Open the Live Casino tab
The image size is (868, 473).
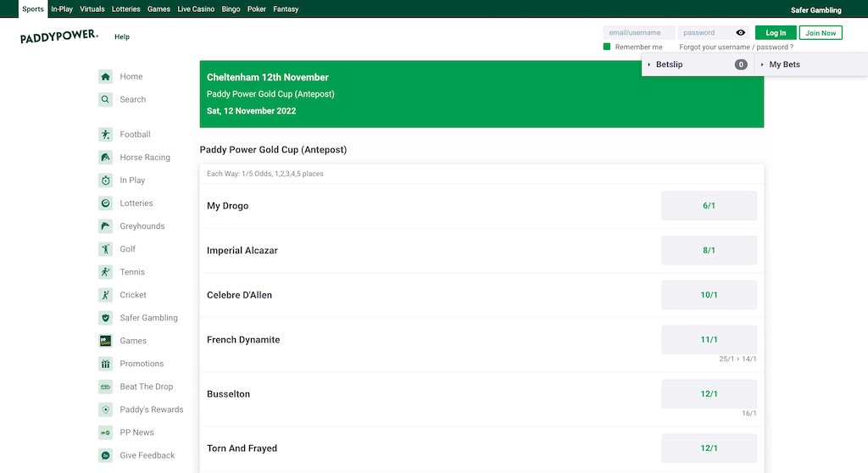pos(196,8)
